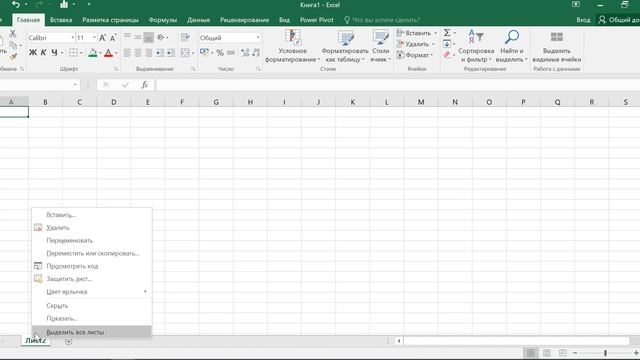Click the Cut scissors icon
This screenshot has width=640, height=360.
click(13, 33)
